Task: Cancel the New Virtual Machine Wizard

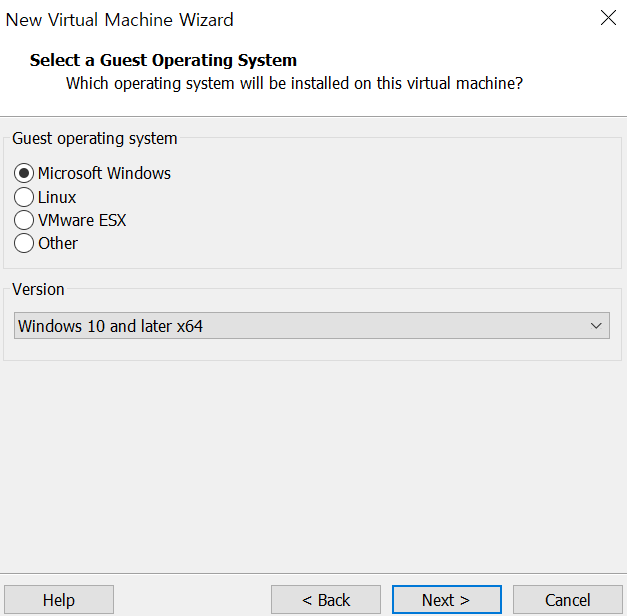Action: [567, 600]
